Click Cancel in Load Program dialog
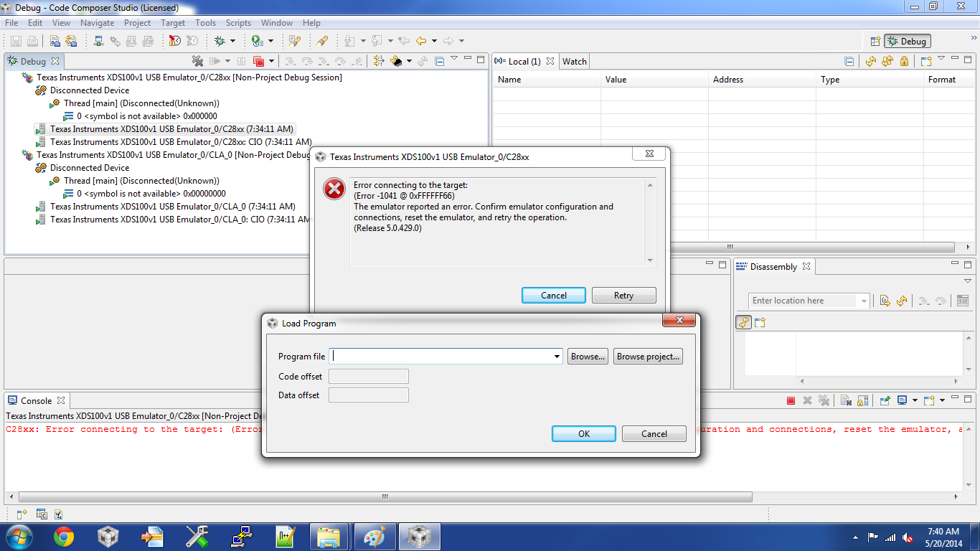Image resolution: width=980 pixels, height=551 pixels. point(654,434)
